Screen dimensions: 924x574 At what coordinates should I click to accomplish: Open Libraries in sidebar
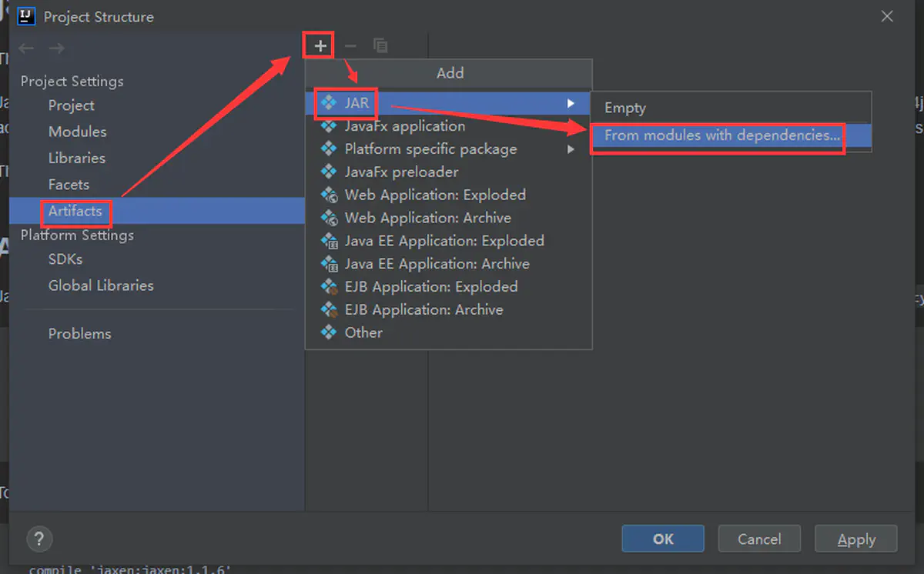[x=76, y=158]
